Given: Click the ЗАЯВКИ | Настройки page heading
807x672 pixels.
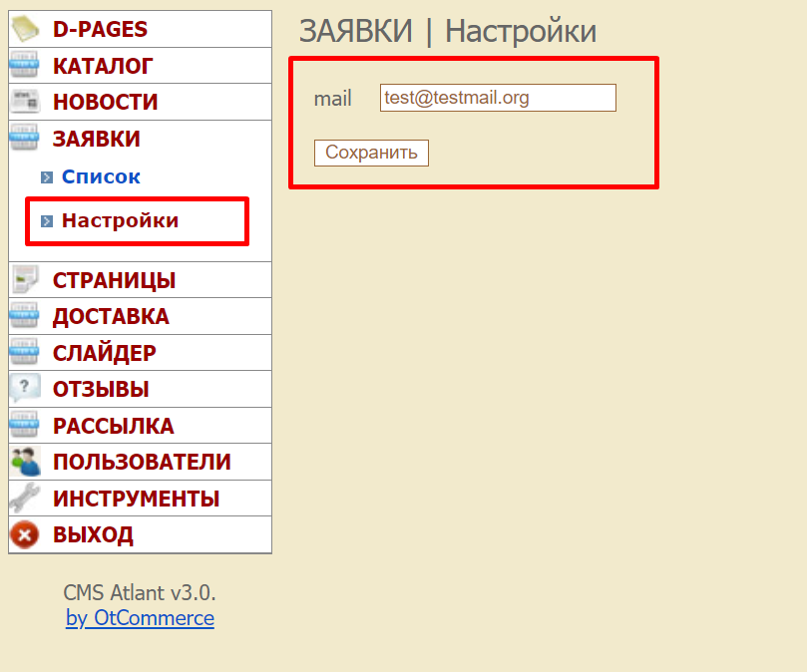Looking at the screenshot, I should pos(448,31).
